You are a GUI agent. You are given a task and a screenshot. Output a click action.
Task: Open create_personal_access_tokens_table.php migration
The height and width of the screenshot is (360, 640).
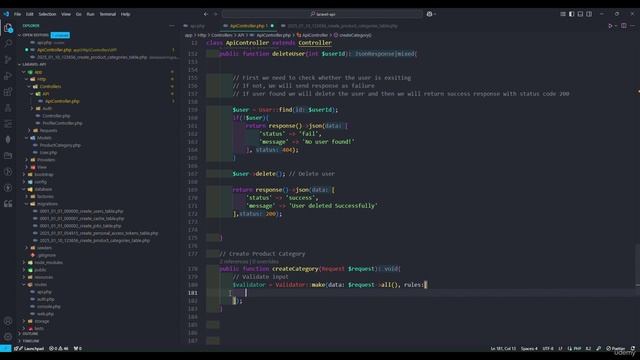click(99, 233)
